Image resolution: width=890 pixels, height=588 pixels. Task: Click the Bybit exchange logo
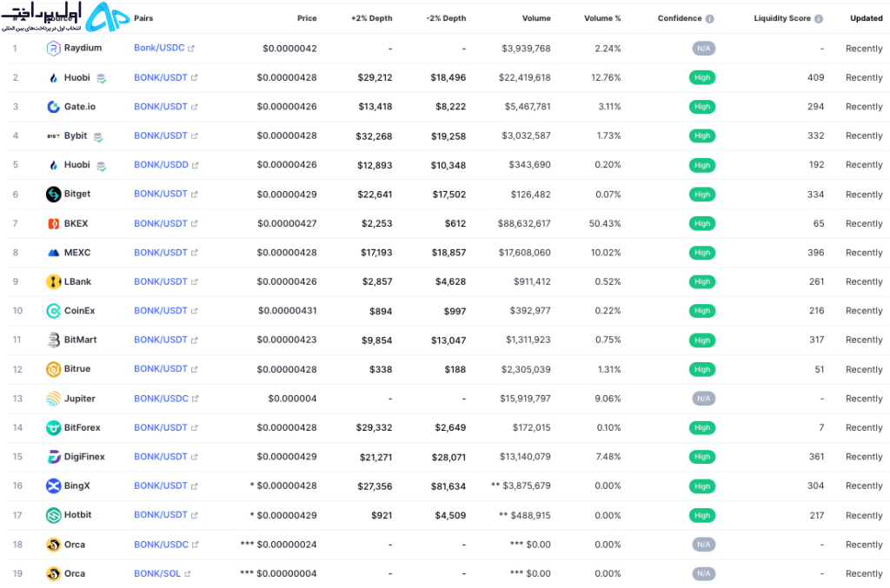pyautogui.click(x=53, y=136)
